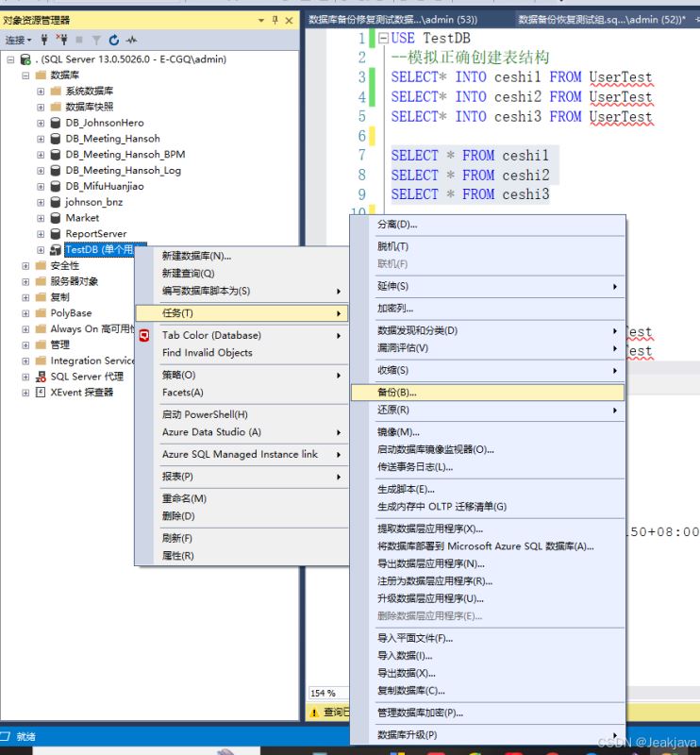
Task: Collapse the code region on line 1
Action: [x=383, y=38]
